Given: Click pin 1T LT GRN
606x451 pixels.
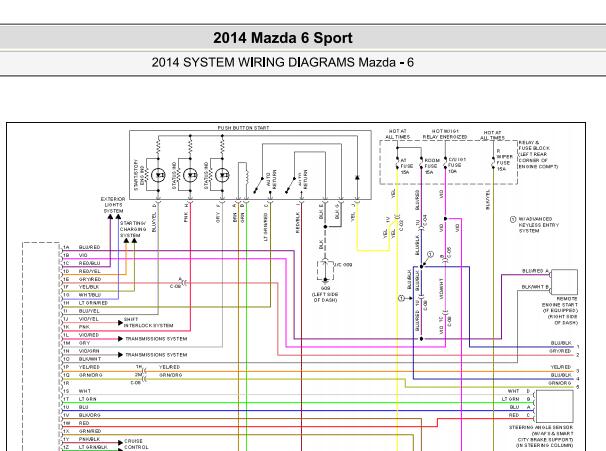Looking at the screenshot, I should tap(79, 399).
